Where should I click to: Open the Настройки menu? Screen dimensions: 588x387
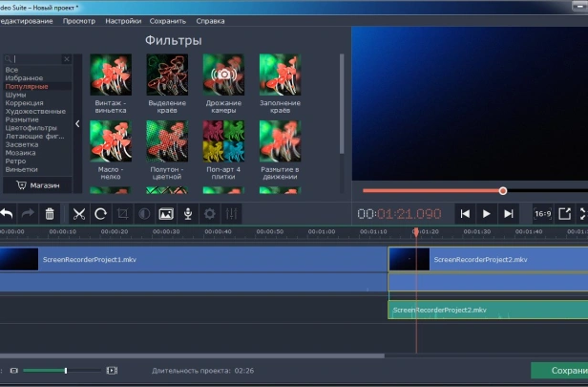123,21
